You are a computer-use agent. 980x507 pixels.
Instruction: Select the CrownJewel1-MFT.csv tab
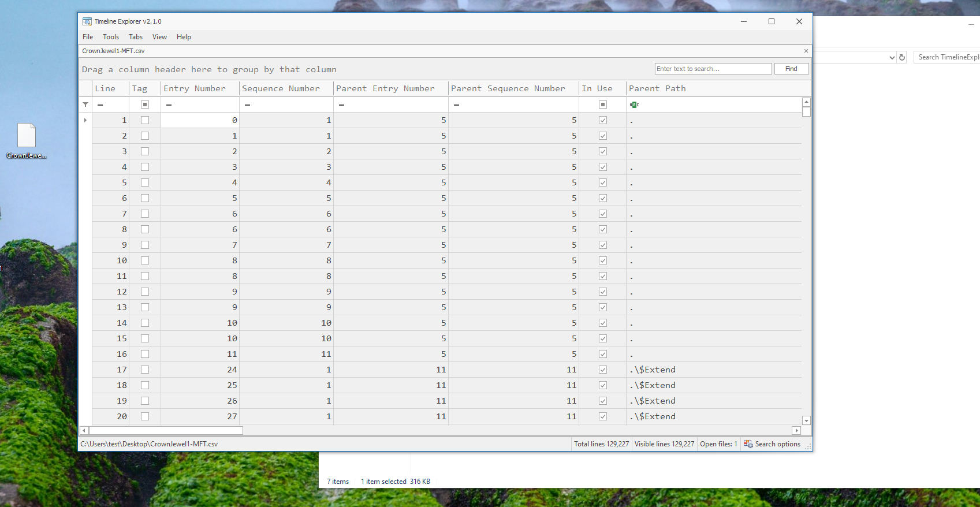[x=113, y=51]
